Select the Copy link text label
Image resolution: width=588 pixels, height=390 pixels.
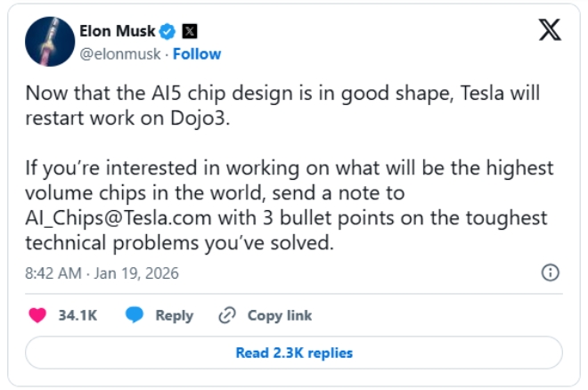tap(280, 315)
